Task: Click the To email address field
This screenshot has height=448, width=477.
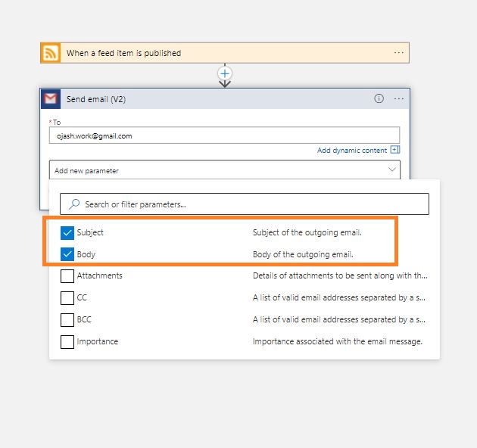Action: pos(223,136)
